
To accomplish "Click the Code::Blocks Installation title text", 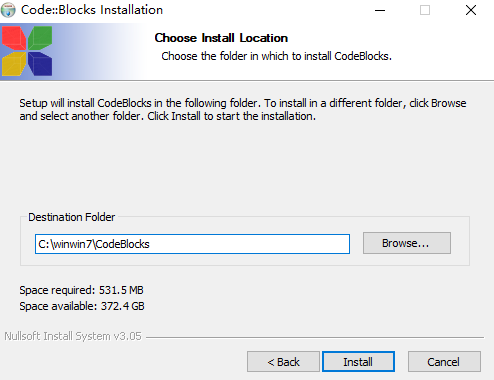I will tap(92, 10).
